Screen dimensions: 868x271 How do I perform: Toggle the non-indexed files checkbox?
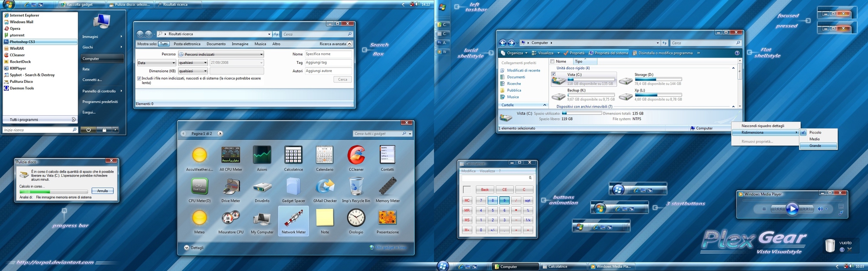[x=139, y=78]
